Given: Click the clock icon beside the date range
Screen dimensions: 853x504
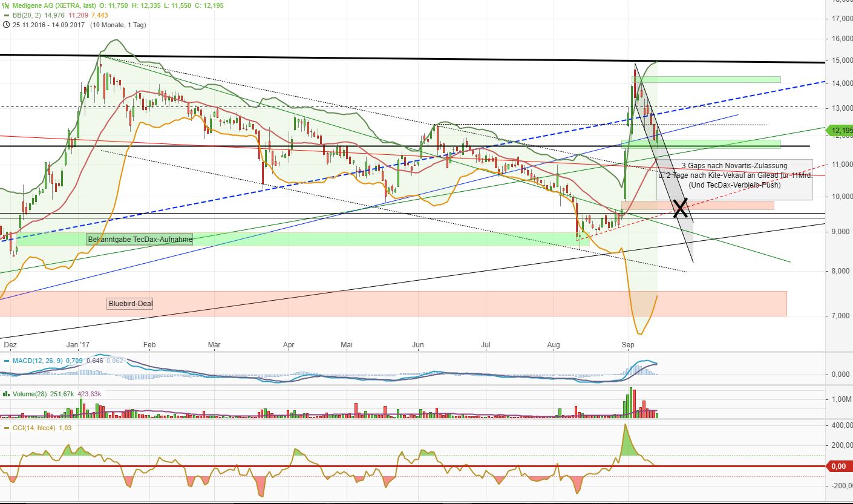Looking at the screenshot, I should point(5,25).
